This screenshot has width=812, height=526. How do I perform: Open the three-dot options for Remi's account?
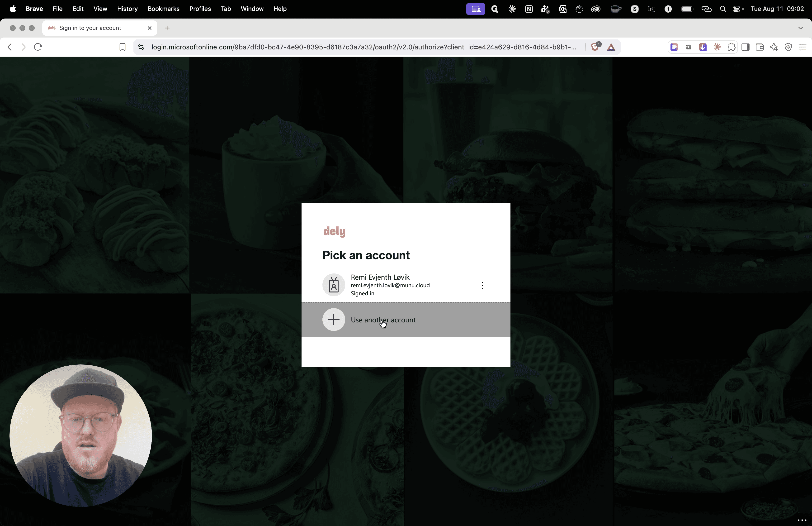click(482, 285)
